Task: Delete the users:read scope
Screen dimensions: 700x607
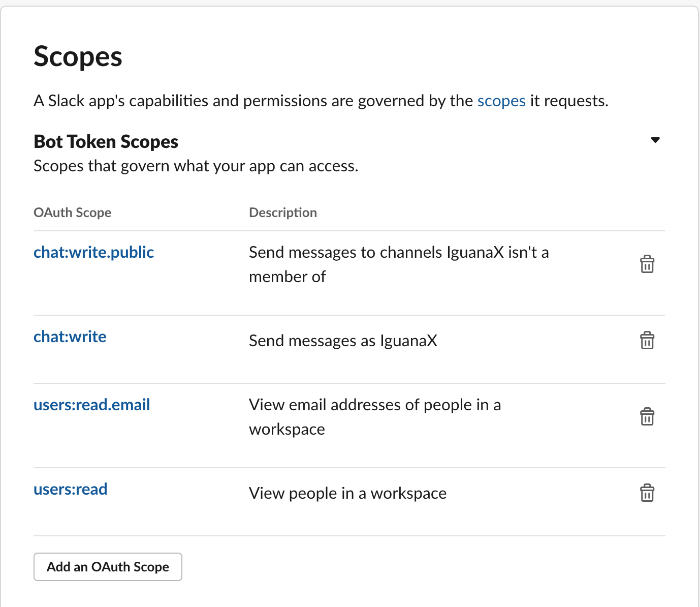Action: click(x=647, y=493)
